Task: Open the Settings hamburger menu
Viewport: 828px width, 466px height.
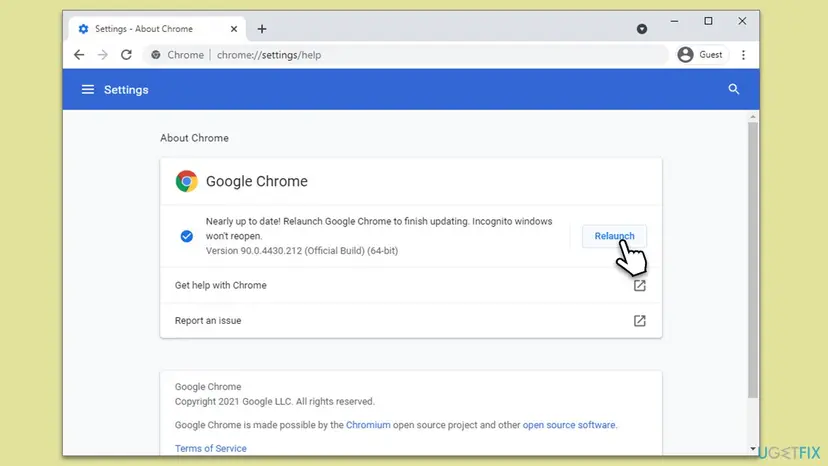Action: (x=88, y=90)
